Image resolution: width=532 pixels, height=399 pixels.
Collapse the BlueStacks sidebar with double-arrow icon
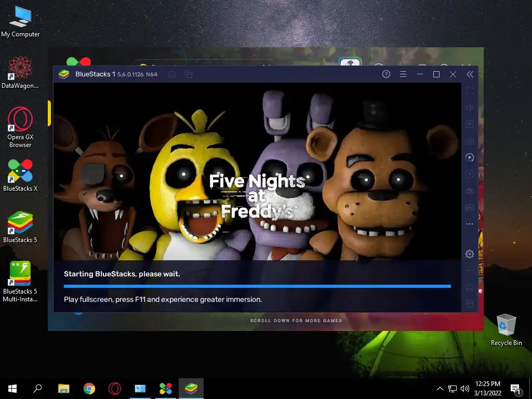(470, 74)
